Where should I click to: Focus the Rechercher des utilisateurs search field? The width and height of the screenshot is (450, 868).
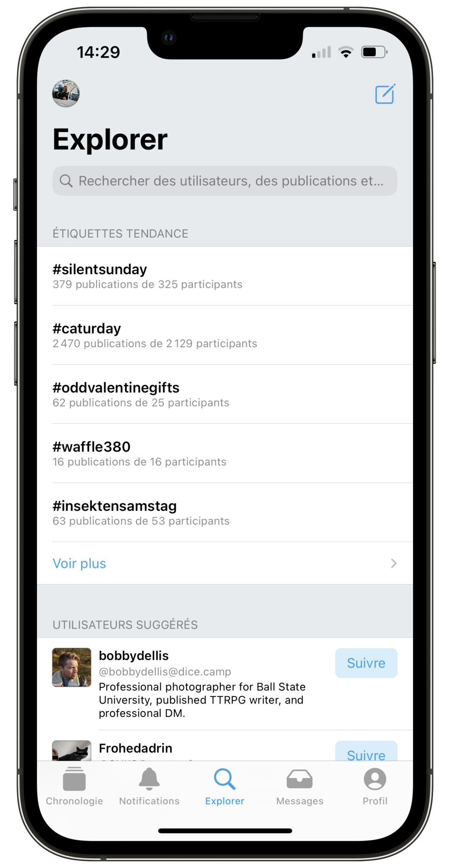tap(225, 181)
